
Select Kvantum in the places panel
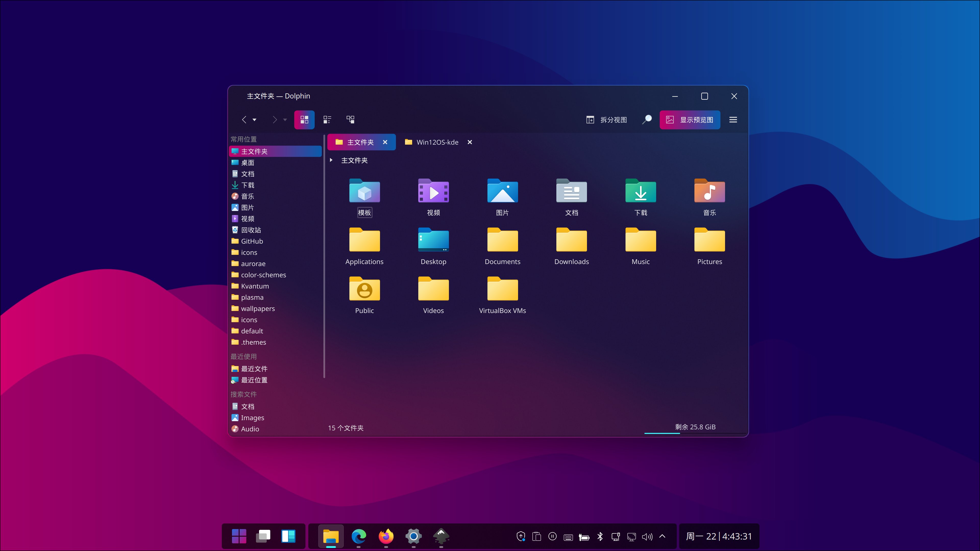[254, 286]
